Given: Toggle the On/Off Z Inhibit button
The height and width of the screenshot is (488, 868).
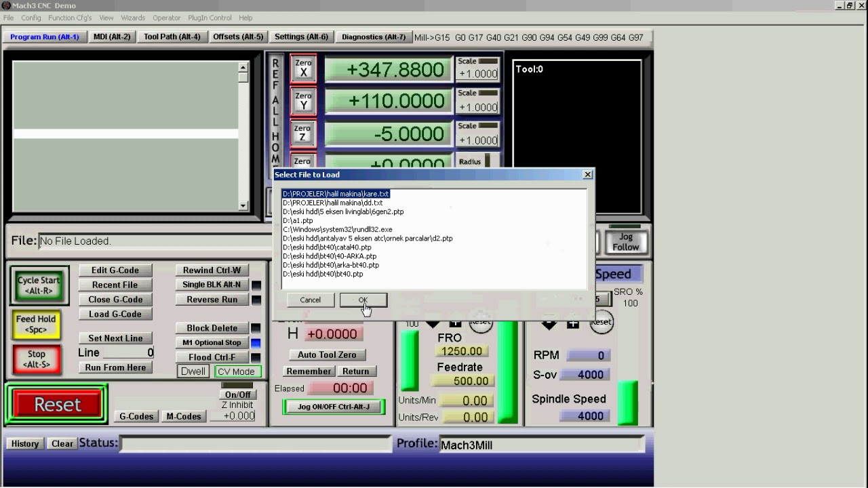Looking at the screenshot, I should [237, 394].
